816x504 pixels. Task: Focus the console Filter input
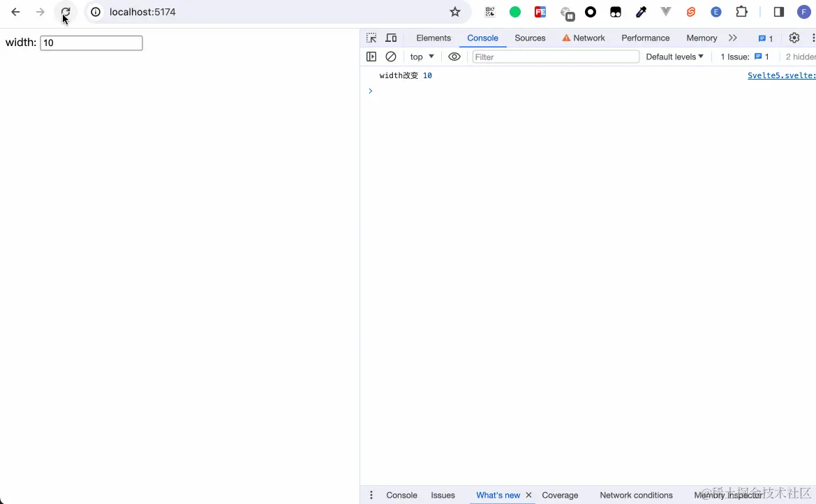pos(555,57)
